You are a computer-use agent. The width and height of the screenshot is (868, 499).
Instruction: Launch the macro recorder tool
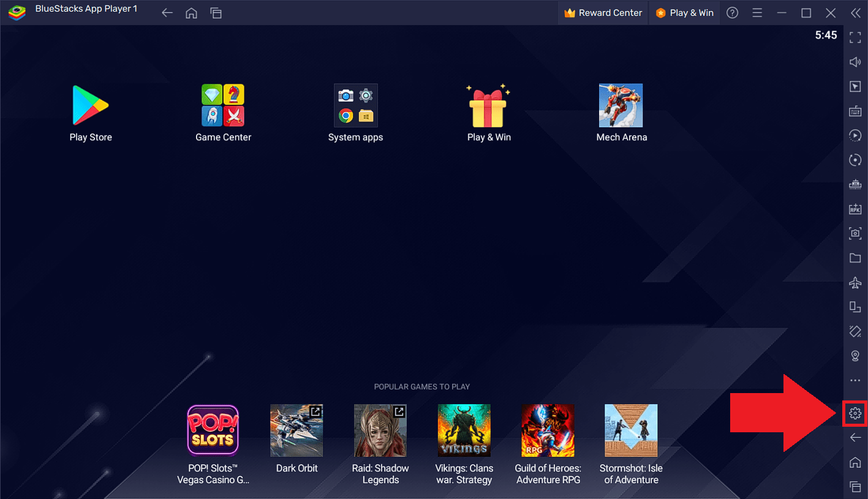[855, 135]
